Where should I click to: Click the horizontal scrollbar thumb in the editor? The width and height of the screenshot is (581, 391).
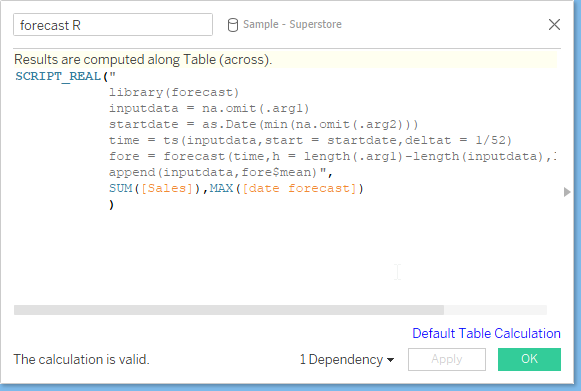[x=229, y=310]
